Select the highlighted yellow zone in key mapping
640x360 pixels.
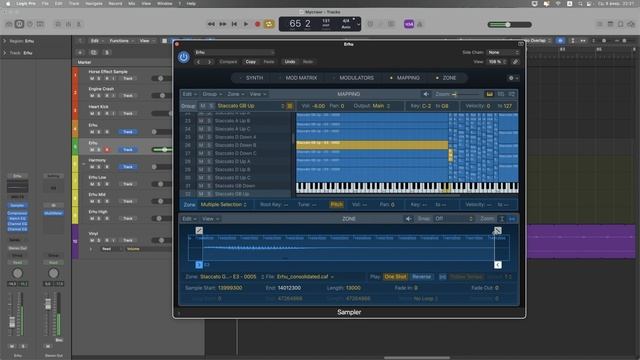[372, 144]
